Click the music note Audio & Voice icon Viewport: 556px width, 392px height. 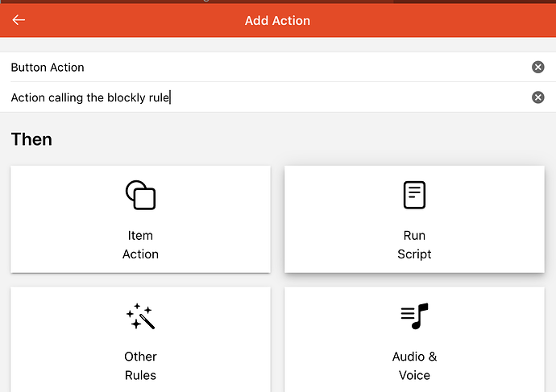(414, 316)
